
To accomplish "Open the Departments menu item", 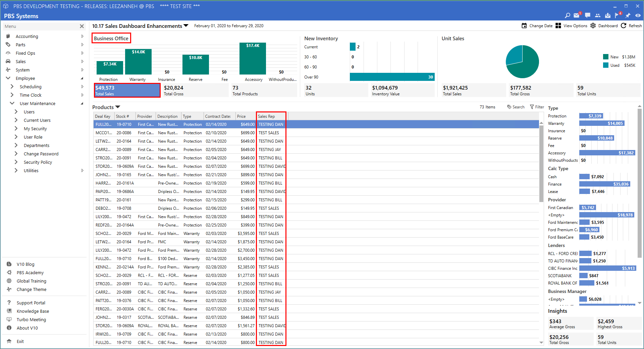I will coord(37,145).
